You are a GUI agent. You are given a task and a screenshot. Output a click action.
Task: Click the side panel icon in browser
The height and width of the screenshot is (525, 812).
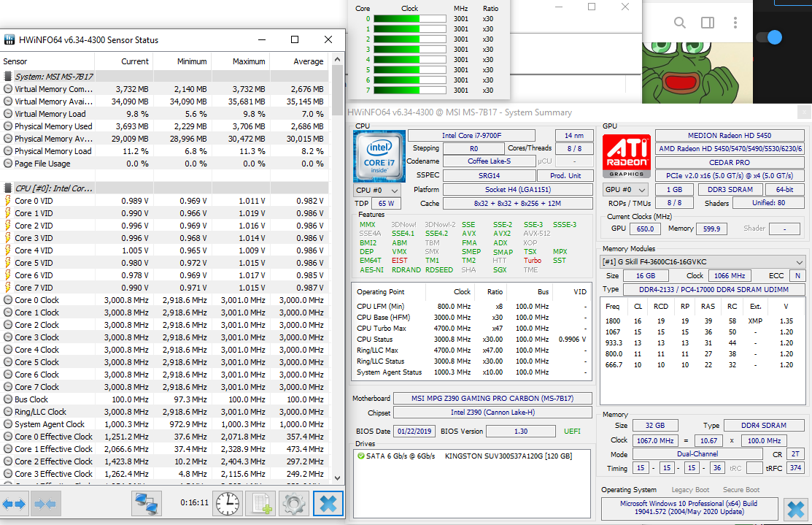click(x=708, y=23)
